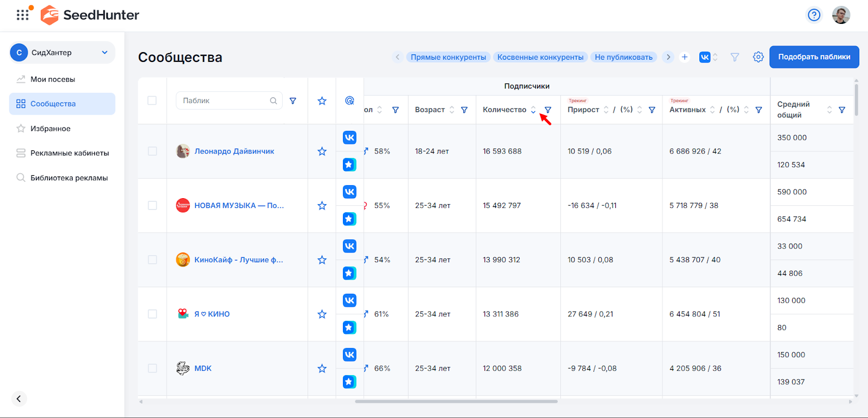This screenshot has width=868, height=418.
Task: Add Леонардо Дайвинчик to favorites star
Action: pos(322,151)
